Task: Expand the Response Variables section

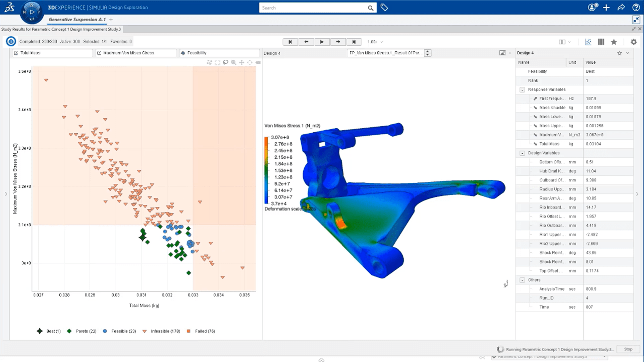Action: pyautogui.click(x=522, y=89)
